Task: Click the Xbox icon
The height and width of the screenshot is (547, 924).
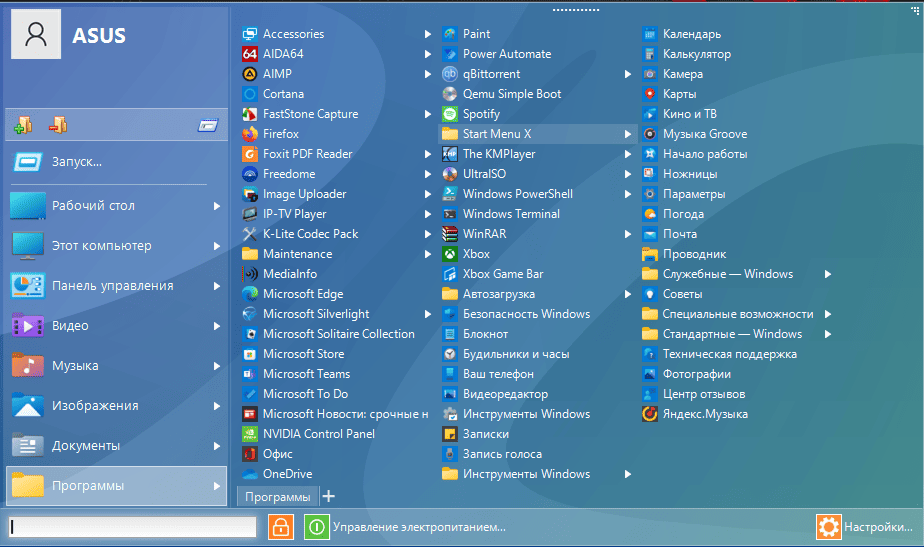Action: coord(450,253)
